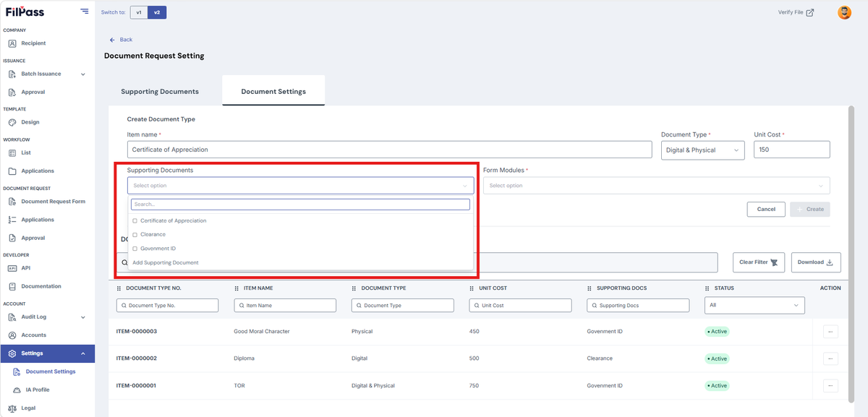The width and height of the screenshot is (868, 417).
Task: Click the Clear Filter funnel icon
Action: 774,262
